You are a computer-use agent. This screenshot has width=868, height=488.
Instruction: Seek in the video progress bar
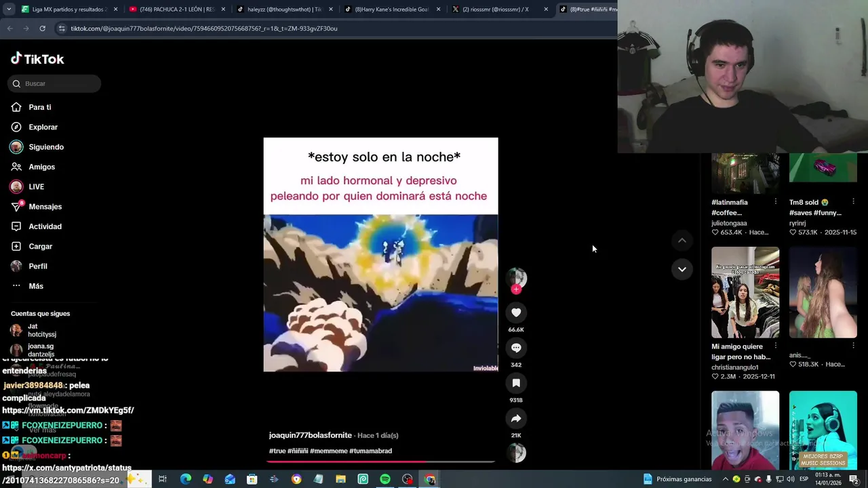pos(380,462)
